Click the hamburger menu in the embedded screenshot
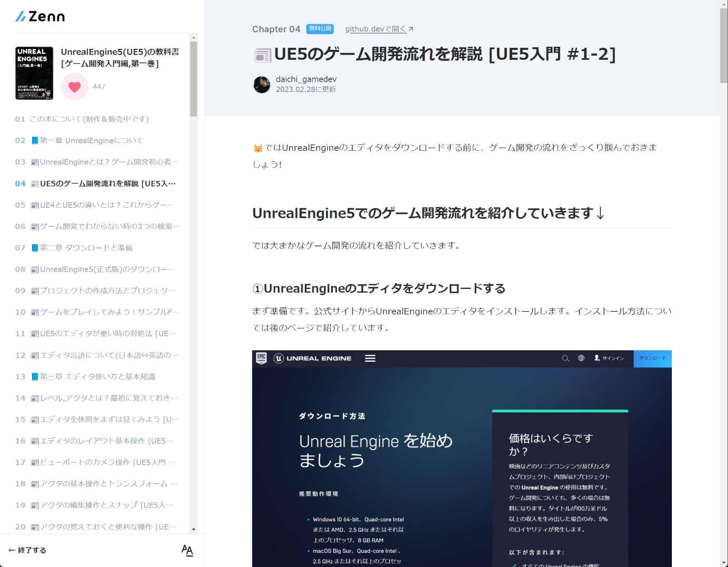728x567 pixels. pyautogui.click(x=370, y=359)
